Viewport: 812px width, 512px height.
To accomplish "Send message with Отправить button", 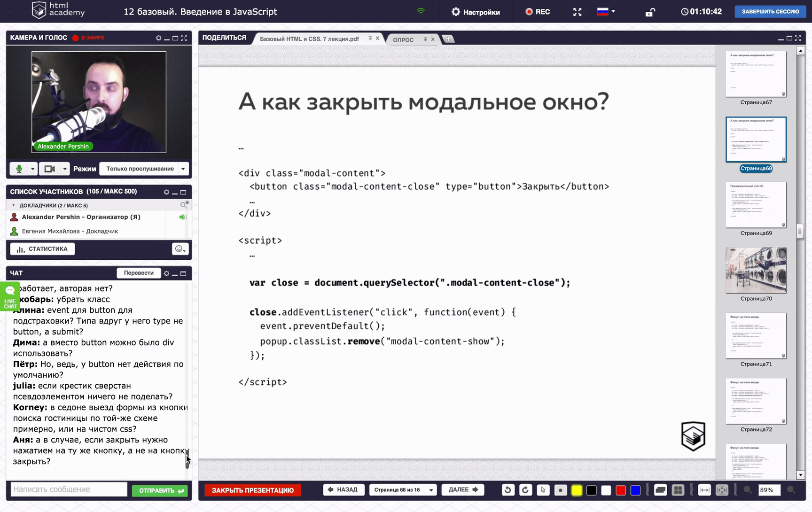I will [160, 490].
